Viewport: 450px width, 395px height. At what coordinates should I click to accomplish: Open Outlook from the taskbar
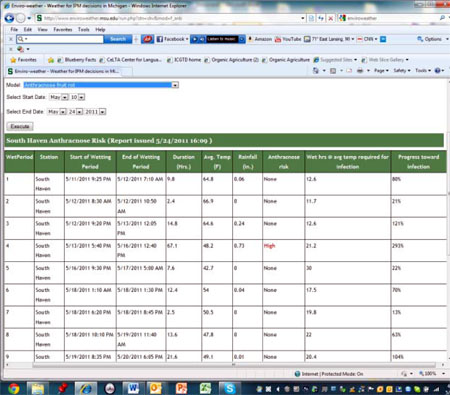coord(155,388)
